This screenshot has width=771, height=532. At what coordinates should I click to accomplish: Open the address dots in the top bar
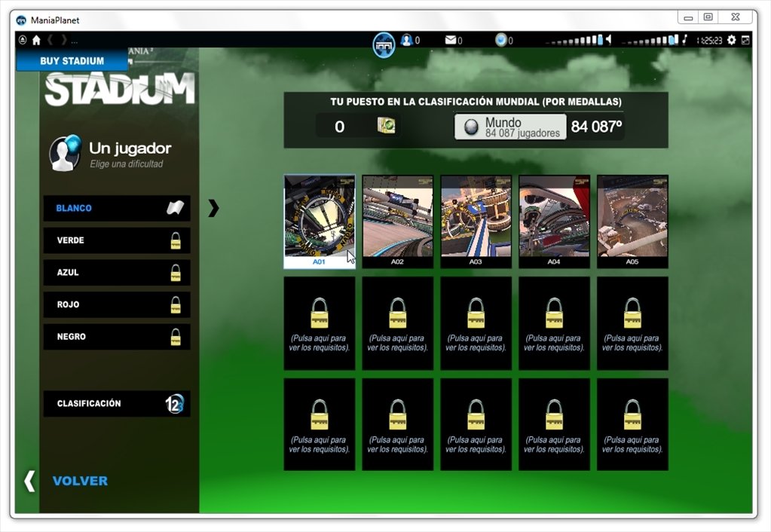coord(75,42)
